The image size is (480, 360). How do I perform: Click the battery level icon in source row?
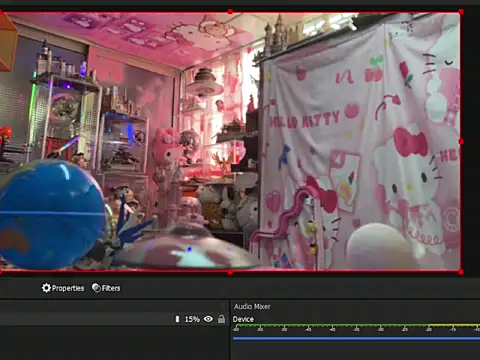point(177,319)
